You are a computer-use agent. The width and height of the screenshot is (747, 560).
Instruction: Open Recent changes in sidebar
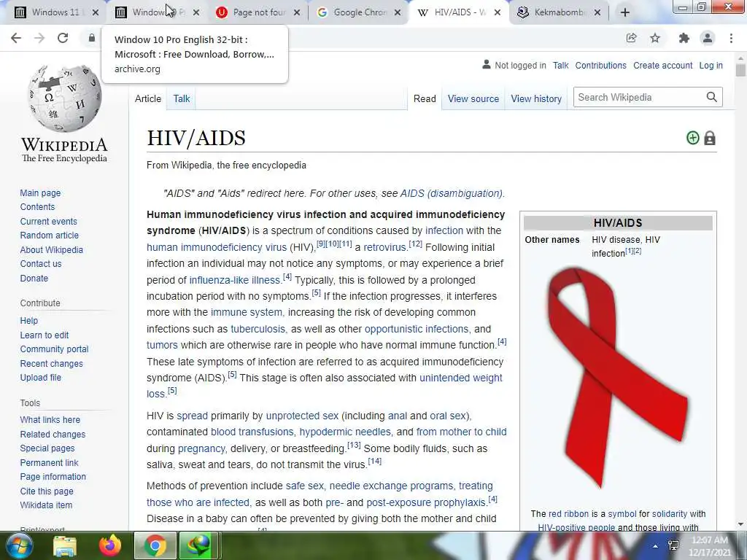pos(51,363)
